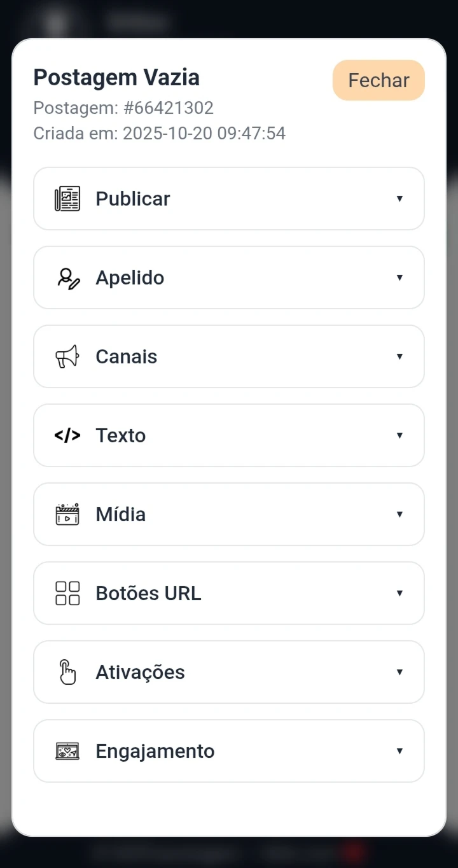Image resolution: width=458 pixels, height=868 pixels.
Task: Click the newspaper icon beside Publicar
Action: [x=67, y=199]
